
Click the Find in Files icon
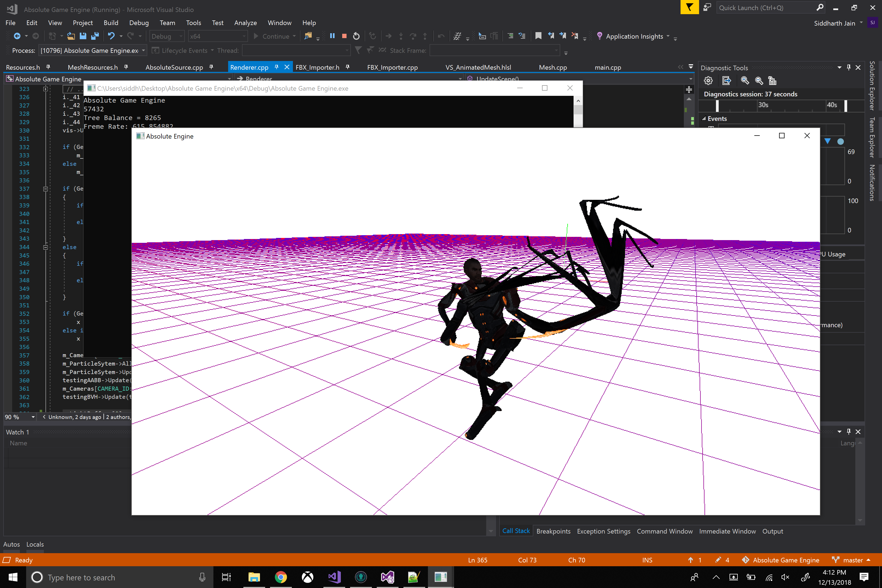pyautogui.click(x=308, y=36)
